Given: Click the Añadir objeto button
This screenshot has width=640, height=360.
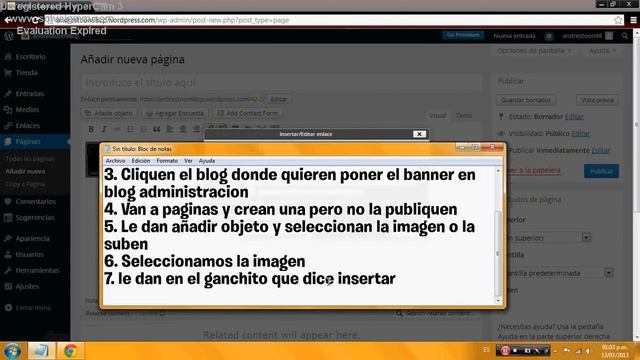Looking at the screenshot, I should click(x=109, y=113).
